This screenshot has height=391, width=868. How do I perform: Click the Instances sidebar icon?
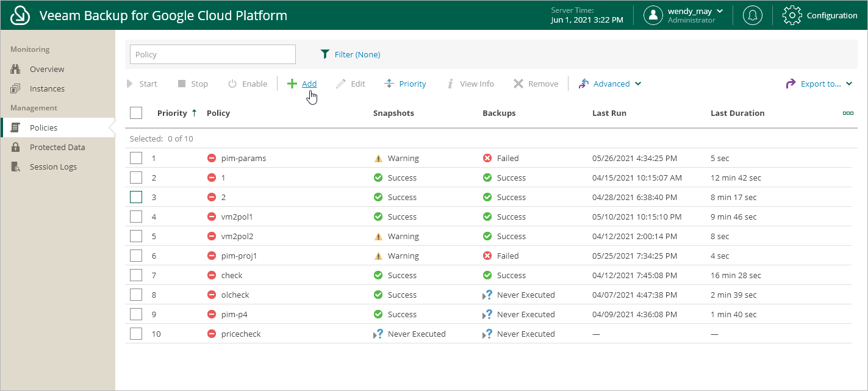coord(16,88)
